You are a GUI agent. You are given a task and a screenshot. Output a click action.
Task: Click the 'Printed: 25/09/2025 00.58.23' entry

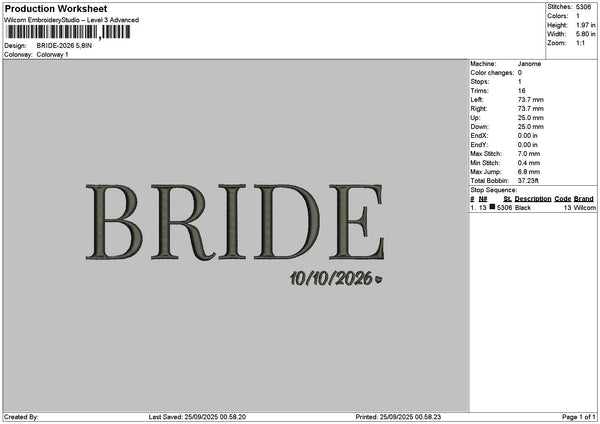398,417
